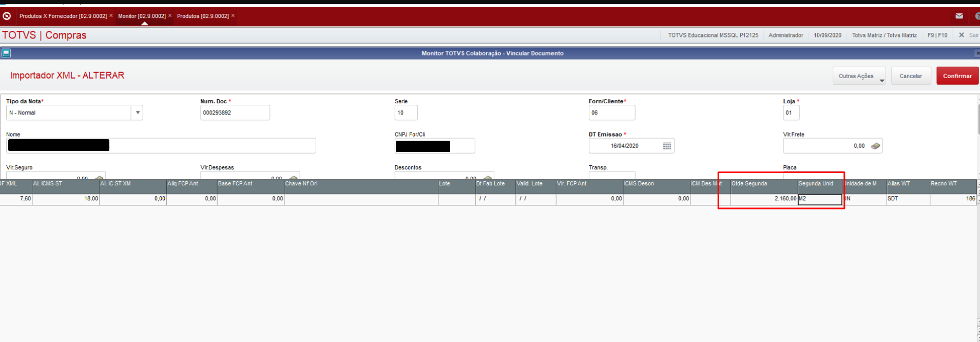The width and height of the screenshot is (980, 342).
Task: Close the Produtos [02.9.0002] tab
Action: [233, 15]
